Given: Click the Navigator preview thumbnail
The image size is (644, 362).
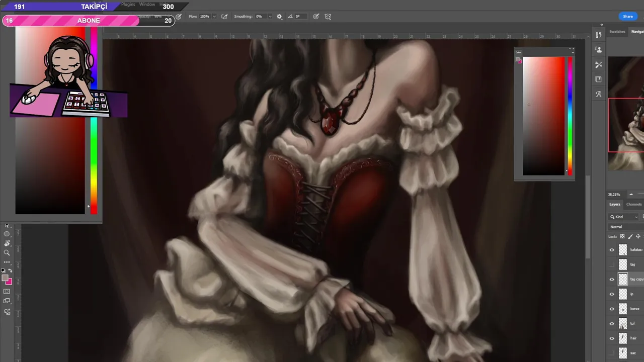Looking at the screenshot, I should point(626,113).
